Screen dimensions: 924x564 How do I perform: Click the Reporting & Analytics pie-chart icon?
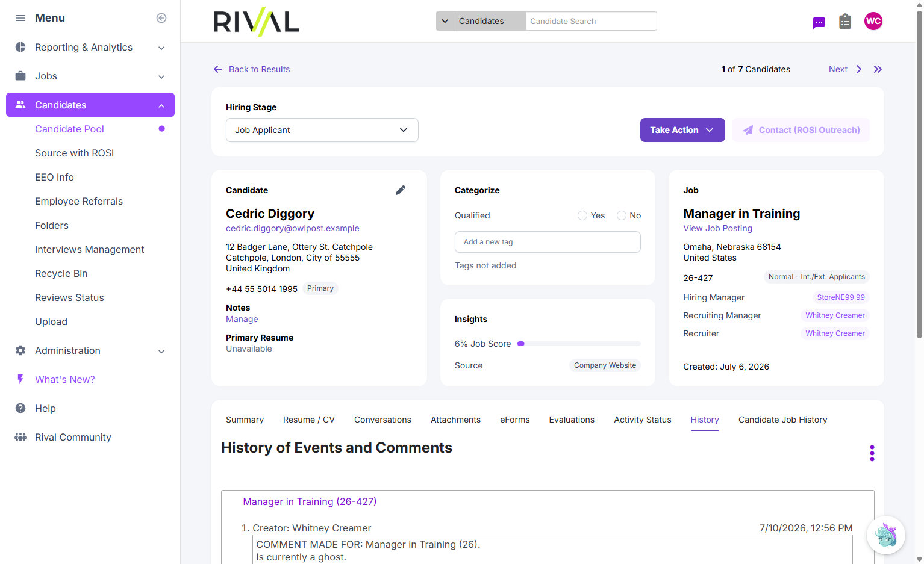pyautogui.click(x=20, y=47)
